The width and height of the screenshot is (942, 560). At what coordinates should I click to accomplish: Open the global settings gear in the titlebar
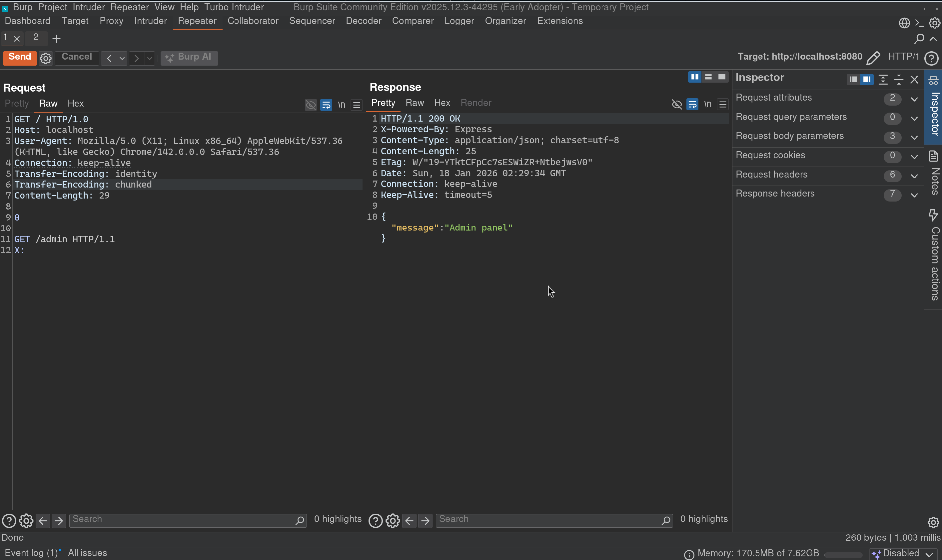point(935,23)
